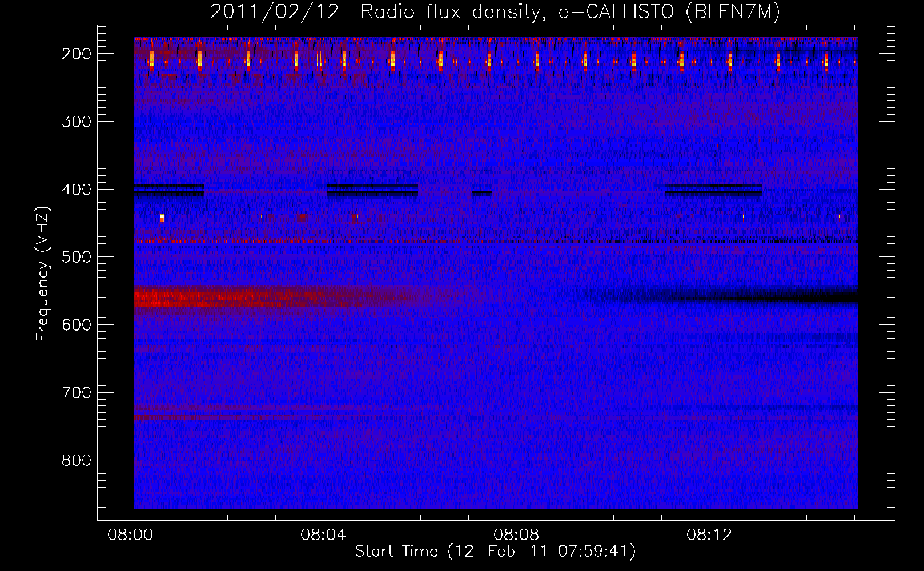Click the 400 frequency tick label
Image resolution: width=924 pixels, height=571 pixels.
(x=77, y=190)
